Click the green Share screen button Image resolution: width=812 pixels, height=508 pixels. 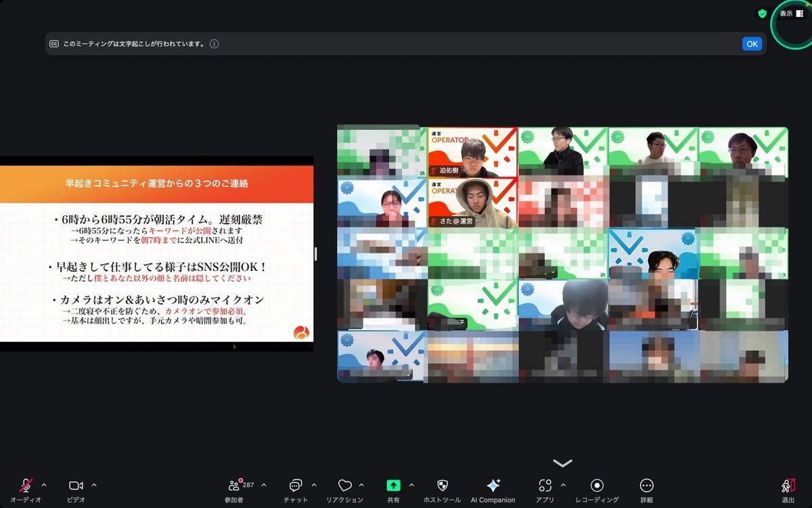(393, 486)
